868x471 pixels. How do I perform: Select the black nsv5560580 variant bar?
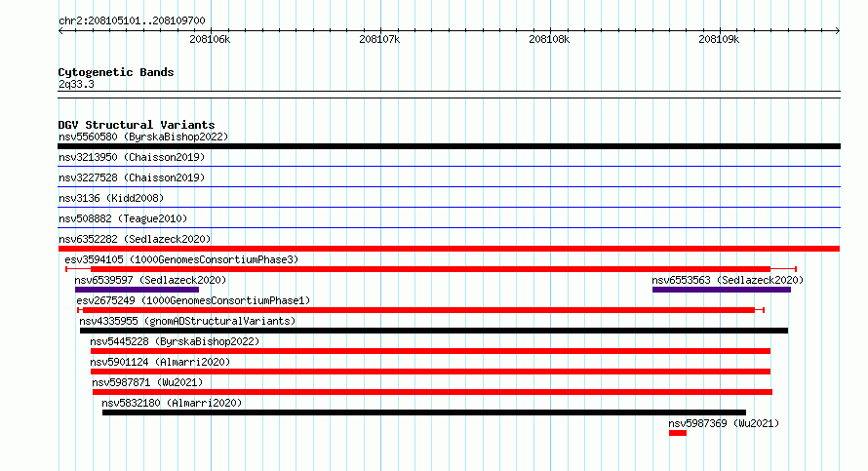[x=449, y=146]
